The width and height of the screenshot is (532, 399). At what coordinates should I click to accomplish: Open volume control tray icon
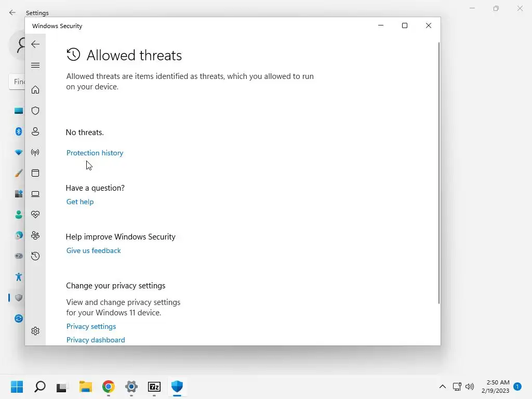tap(470, 387)
